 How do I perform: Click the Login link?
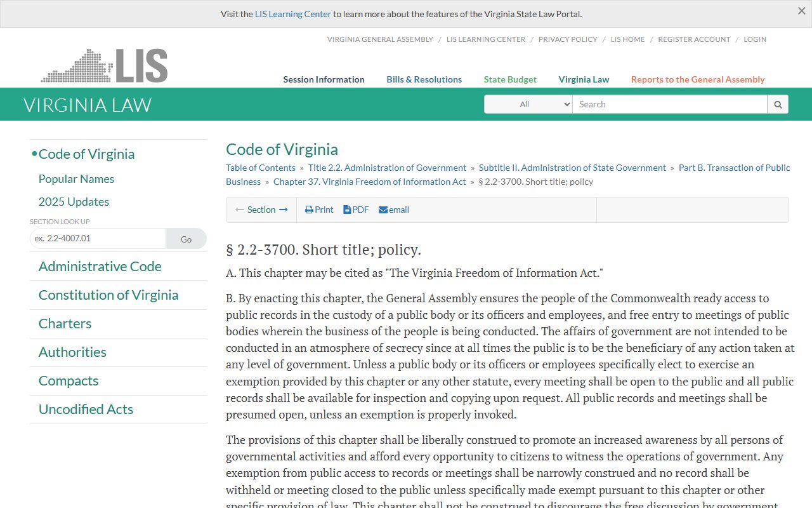tap(755, 39)
